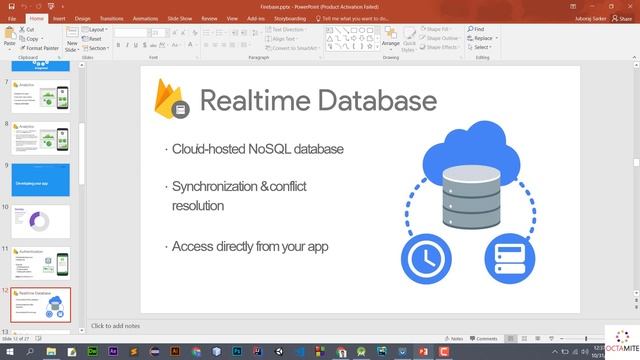Switch to the Insert tab
Viewport: 640px width, 360px height.
pyautogui.click(x=59, y=18)
